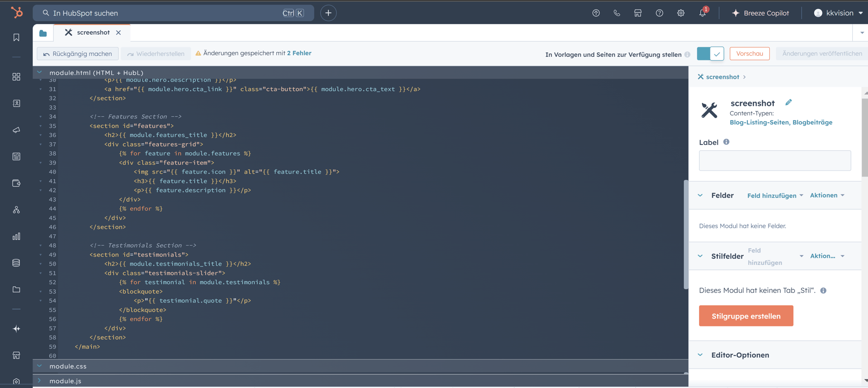
Task: Click Wiederherstellen button
Action: [156, 54]
